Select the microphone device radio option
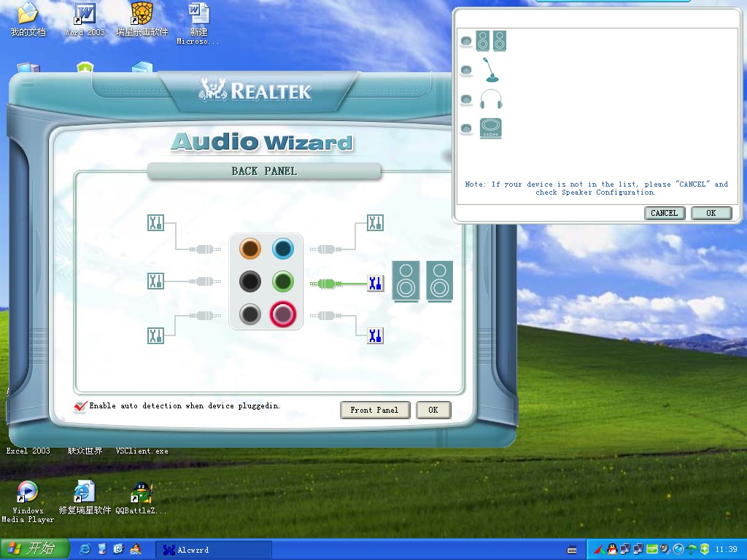This screenshot has width=747, height=560. [x=466, y=71]
